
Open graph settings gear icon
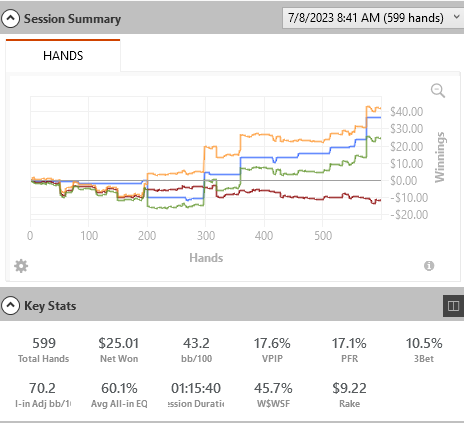tap(21, 266)
